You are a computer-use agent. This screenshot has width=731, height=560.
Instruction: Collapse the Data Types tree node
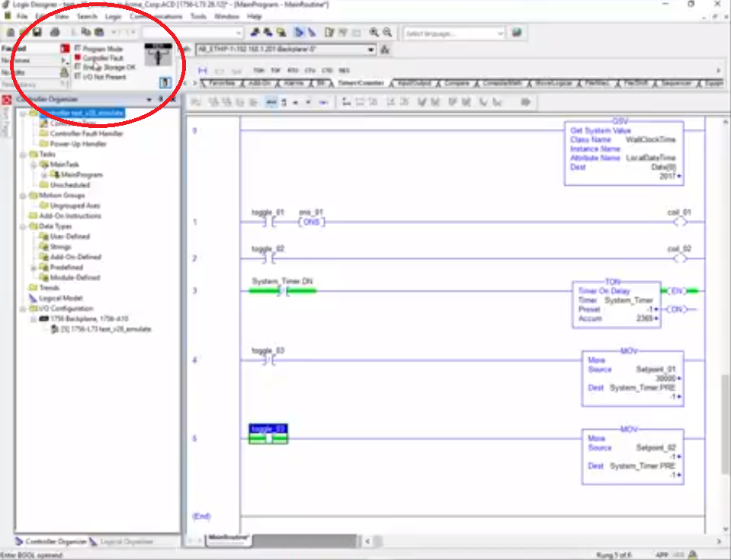coord(24,226)
